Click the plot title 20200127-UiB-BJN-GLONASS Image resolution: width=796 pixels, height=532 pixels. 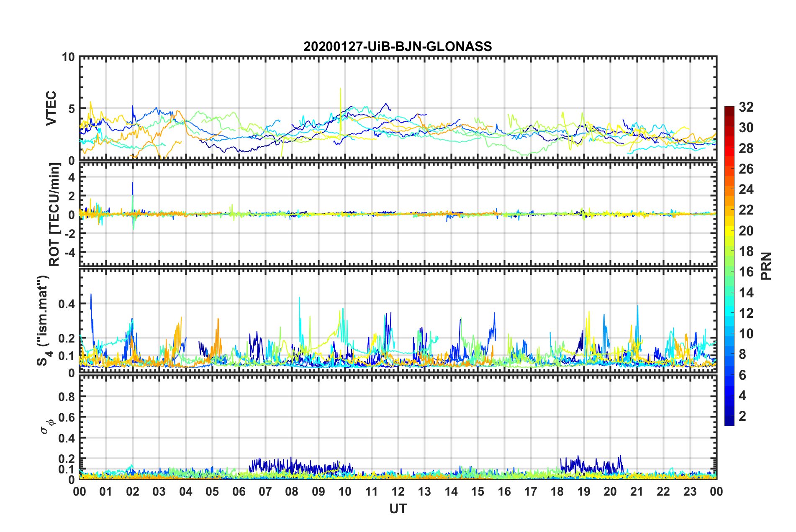pos(398,46)
